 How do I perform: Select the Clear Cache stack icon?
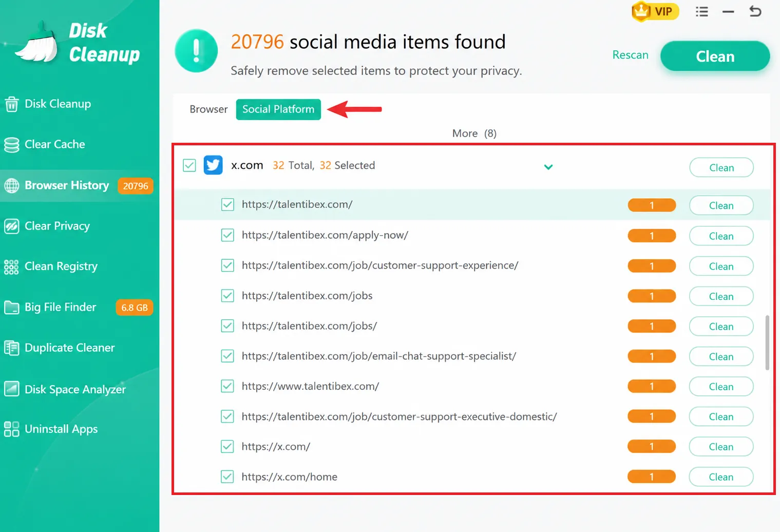coord(11,145)
